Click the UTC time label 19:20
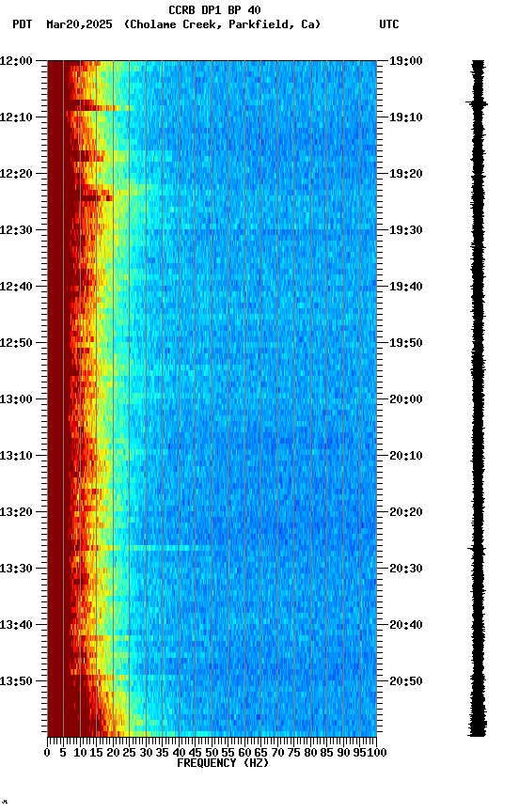This screenshot has width=519, height=812. [x=406, y=174]
